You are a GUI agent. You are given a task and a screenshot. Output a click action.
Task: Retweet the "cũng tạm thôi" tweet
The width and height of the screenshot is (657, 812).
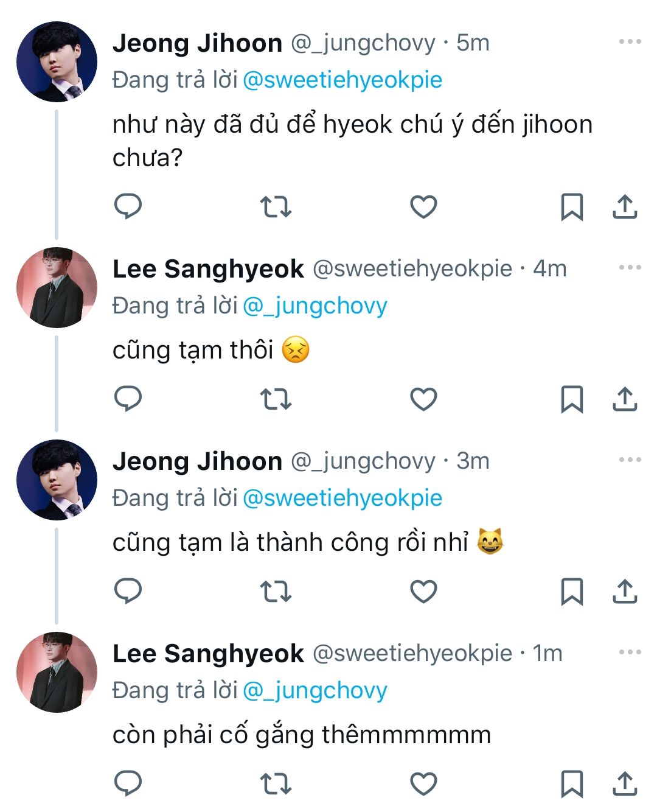(276, 399)
